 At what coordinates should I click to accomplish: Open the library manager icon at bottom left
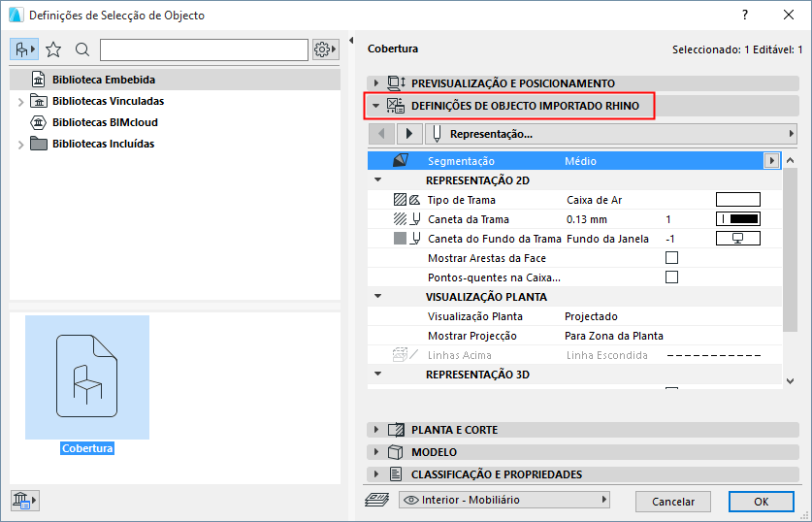pos(24,501)
